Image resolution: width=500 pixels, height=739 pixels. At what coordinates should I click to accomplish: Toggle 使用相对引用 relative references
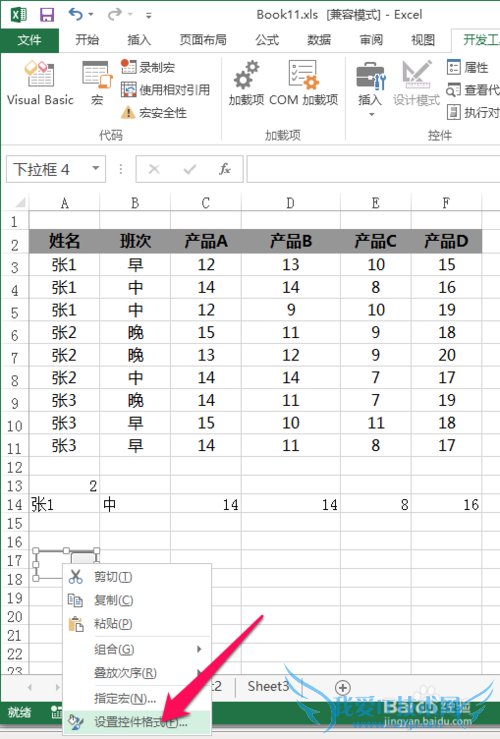click(x=165, y=90)
